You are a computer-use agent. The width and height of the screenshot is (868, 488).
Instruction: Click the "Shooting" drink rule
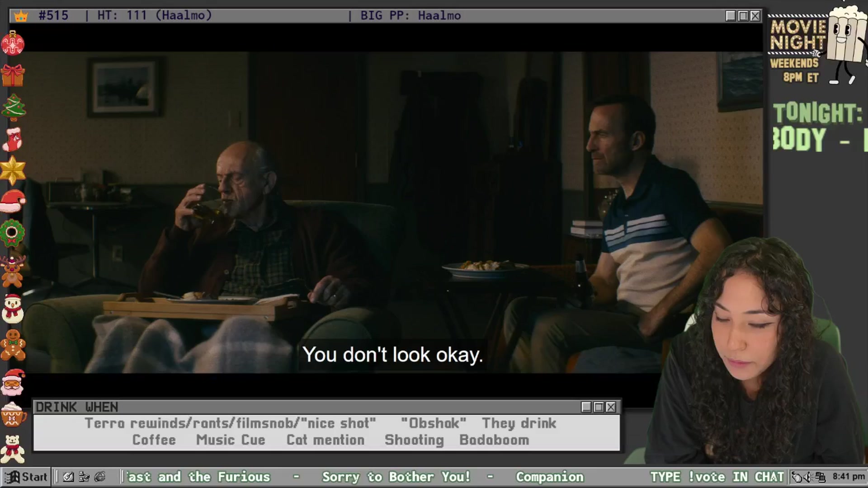414,440
